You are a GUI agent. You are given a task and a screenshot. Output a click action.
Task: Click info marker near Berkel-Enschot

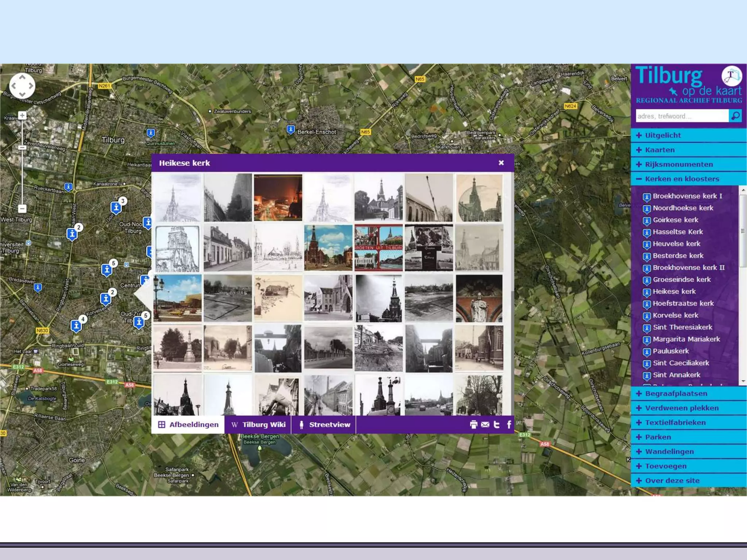click(x=290, y=129)
